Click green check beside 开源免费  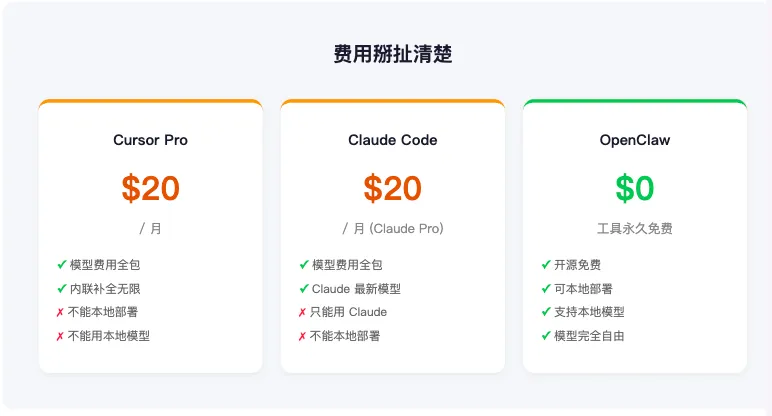coord(546,265)
